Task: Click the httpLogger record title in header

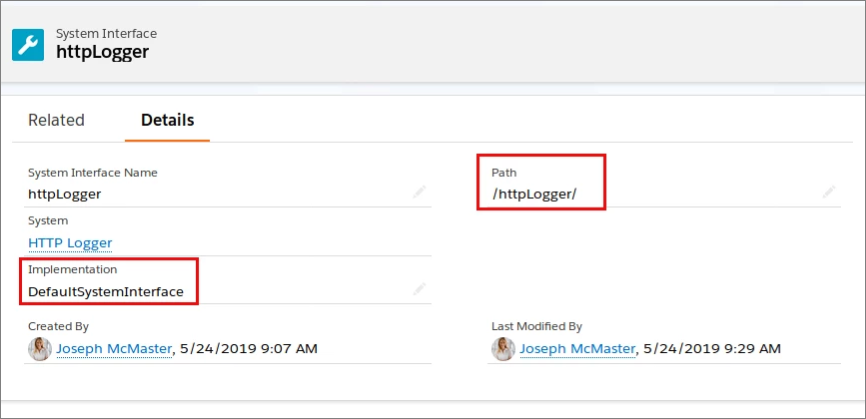Action: click(102, 52)
